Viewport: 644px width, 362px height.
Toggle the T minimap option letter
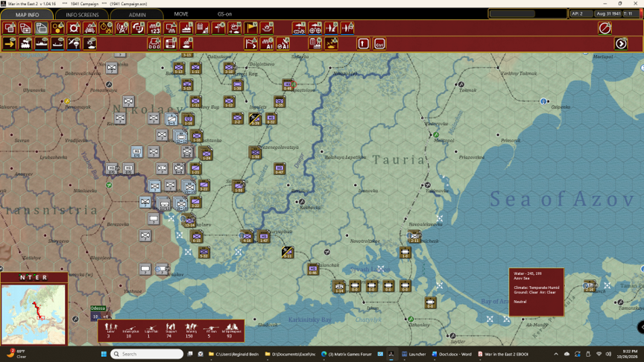30,277
